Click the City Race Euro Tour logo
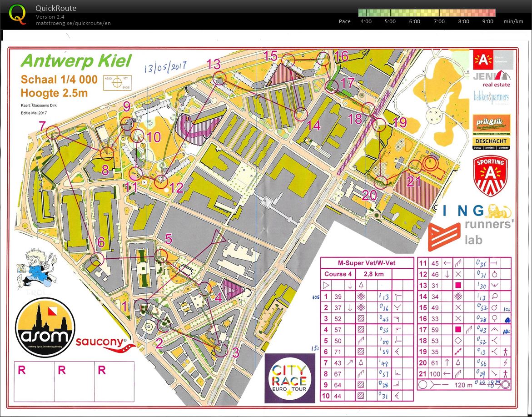Image resolution: width=532 pixels, height=417 pixels. [x=288, y=377]
